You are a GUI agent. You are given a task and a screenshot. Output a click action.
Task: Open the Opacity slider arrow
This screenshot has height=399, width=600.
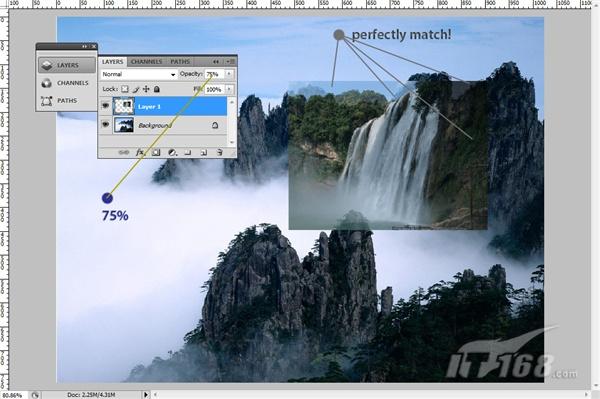coord(229,74)
